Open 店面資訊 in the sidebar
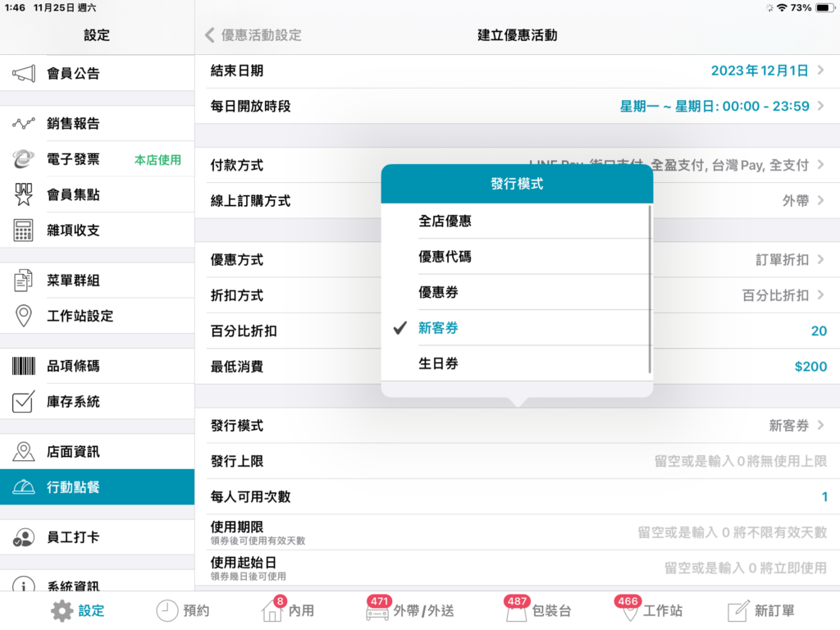 coord(97,452)
